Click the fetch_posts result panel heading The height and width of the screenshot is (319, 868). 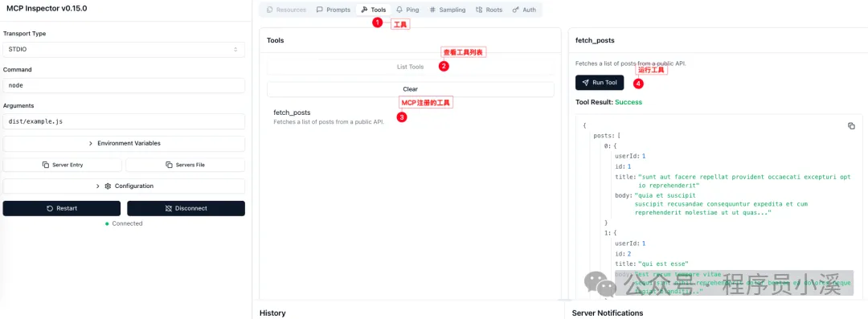pos(595,40)
